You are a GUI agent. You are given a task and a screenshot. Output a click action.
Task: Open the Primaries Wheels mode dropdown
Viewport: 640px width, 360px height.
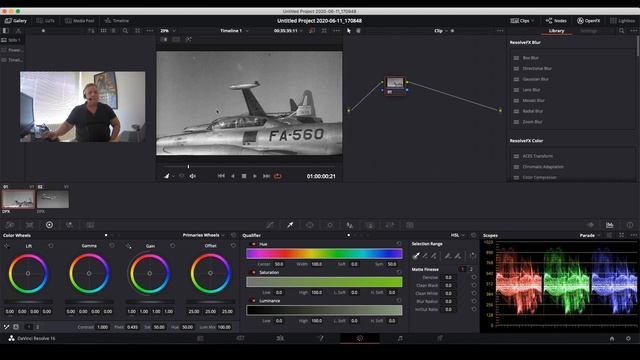coord(203,235)
